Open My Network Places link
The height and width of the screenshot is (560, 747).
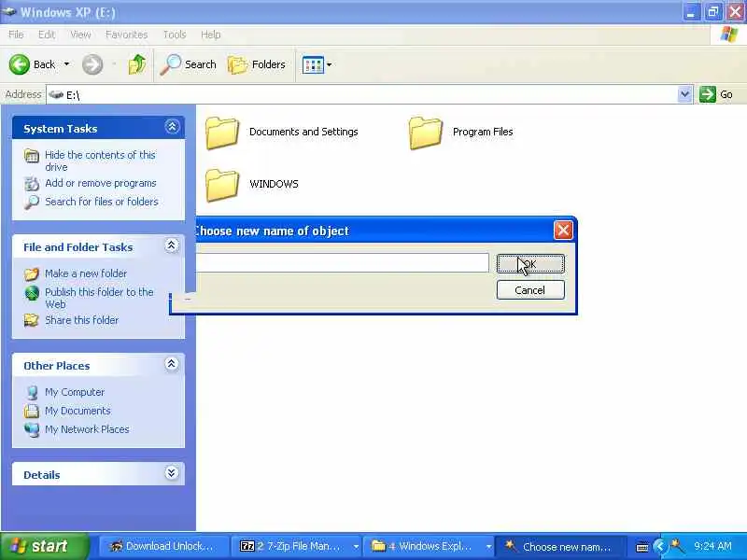click(87, 429)
